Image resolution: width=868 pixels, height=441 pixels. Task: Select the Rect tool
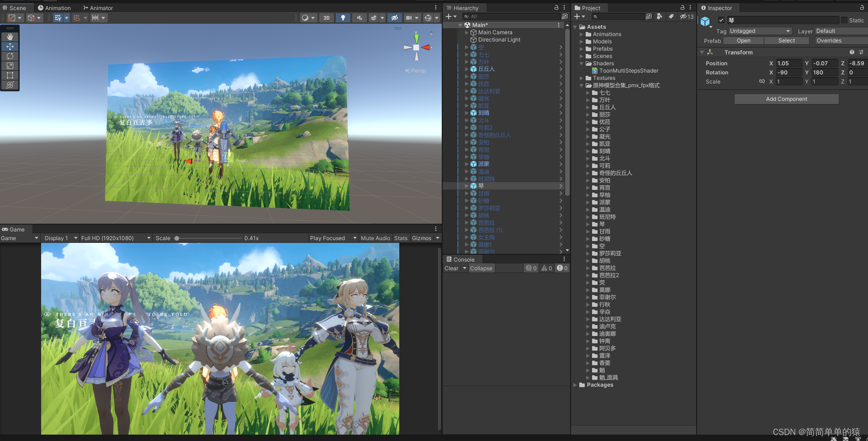pyautogui.click(x=10, y=75)
